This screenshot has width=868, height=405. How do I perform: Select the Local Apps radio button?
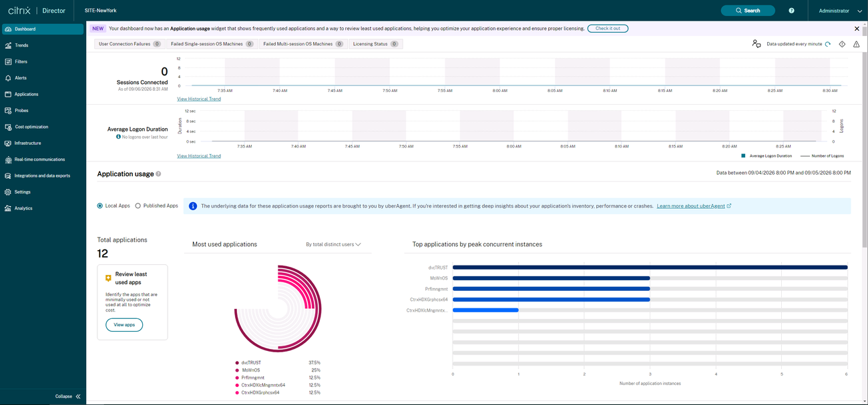pyautogui.click(x=100, y=206)
